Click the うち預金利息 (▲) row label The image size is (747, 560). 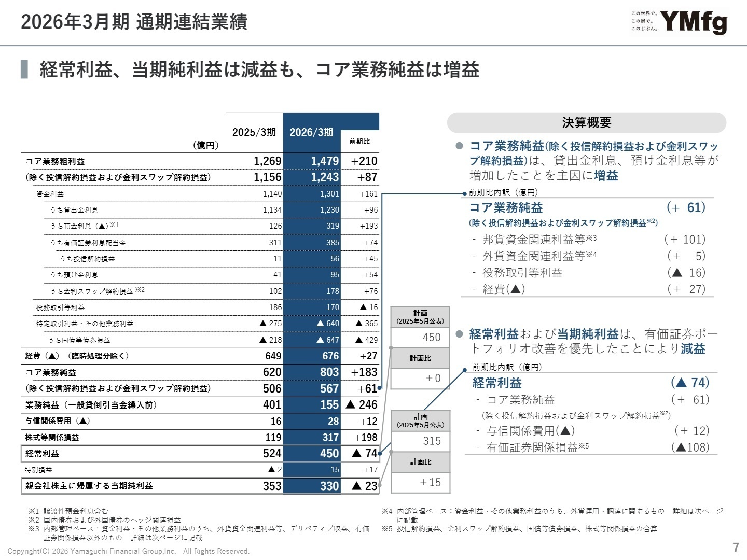[85, 226]
